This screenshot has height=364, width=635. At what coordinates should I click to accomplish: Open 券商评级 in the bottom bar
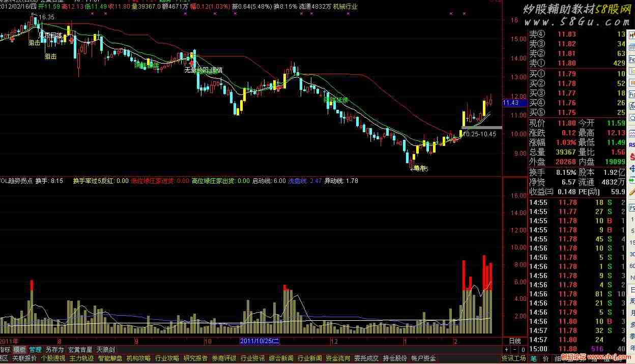point(224,358)
